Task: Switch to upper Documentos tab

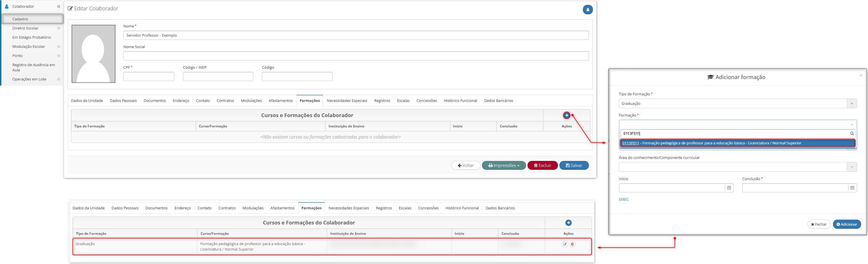Action: pyautogui.click(x=155, y=101)
